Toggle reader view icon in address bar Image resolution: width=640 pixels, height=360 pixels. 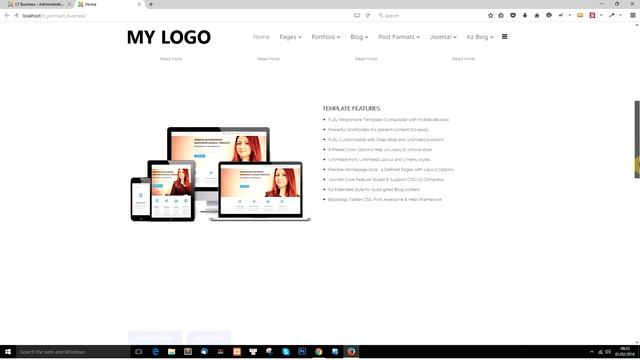357,16
